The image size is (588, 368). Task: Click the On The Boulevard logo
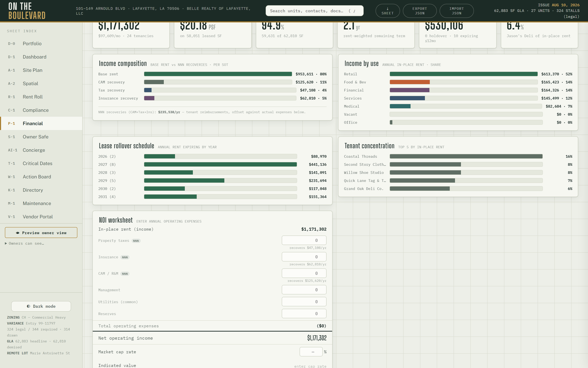point(27,11)
